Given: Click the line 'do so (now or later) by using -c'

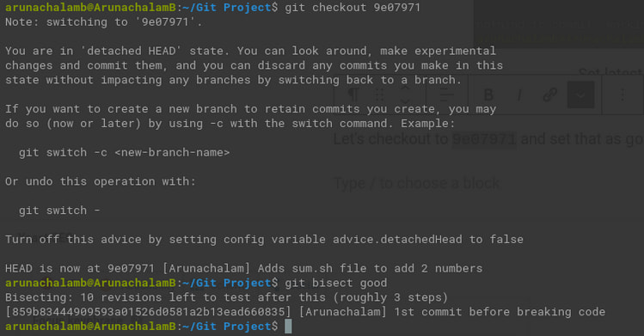Looking at the screenshot, I should (230, 123).
